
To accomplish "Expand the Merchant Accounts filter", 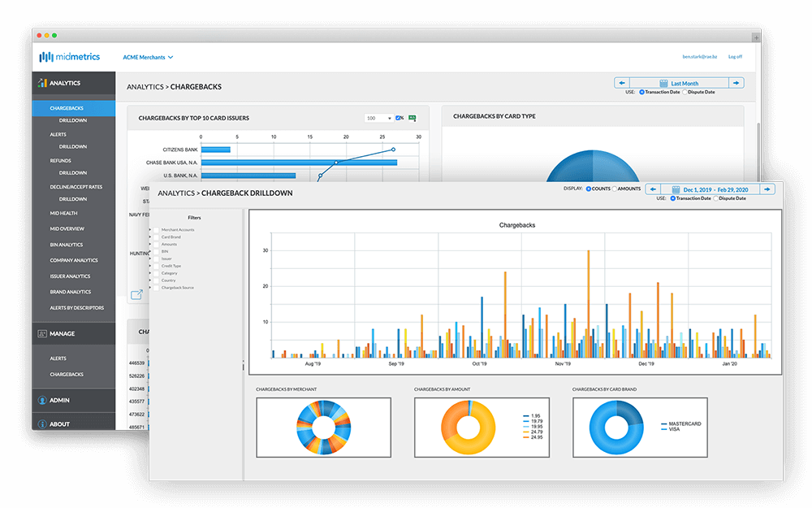I will coord(150,230).
